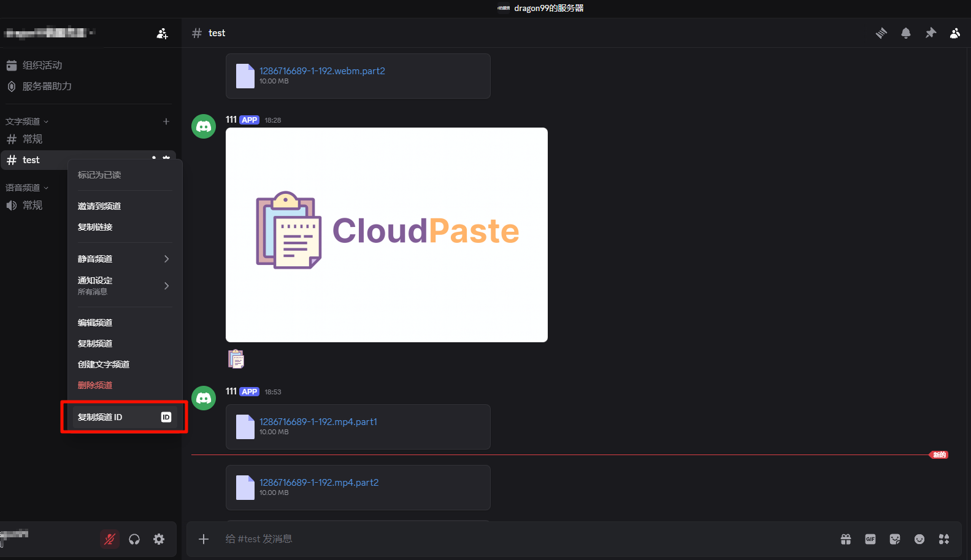Choose 编辑频道 in context menu

(x=125, y=323)
